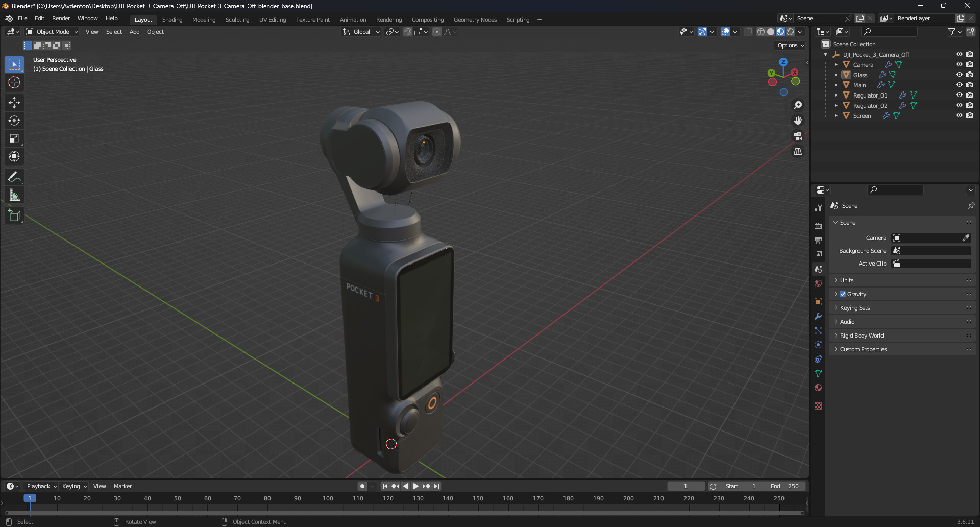Screen dimensions: 980x527
Task: Switch perspective/orthographic projection icon
Action: tap(798, 152)
